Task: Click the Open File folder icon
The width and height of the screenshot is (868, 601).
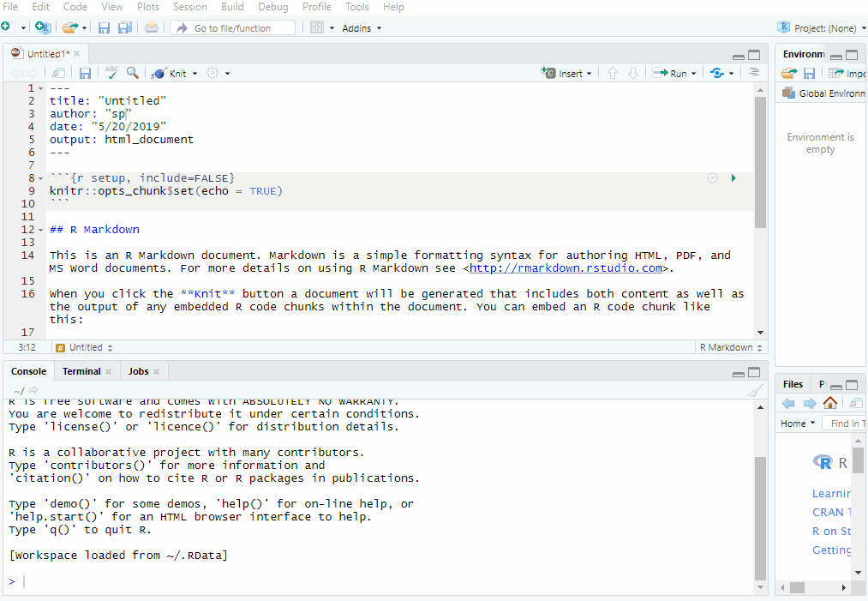Action: pos(69,27)
